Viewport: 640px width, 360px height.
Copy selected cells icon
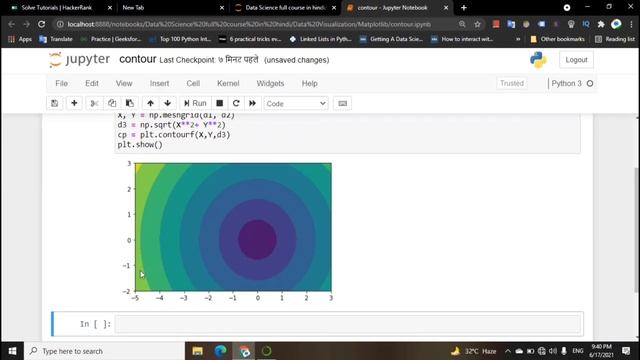coord(112,103)
